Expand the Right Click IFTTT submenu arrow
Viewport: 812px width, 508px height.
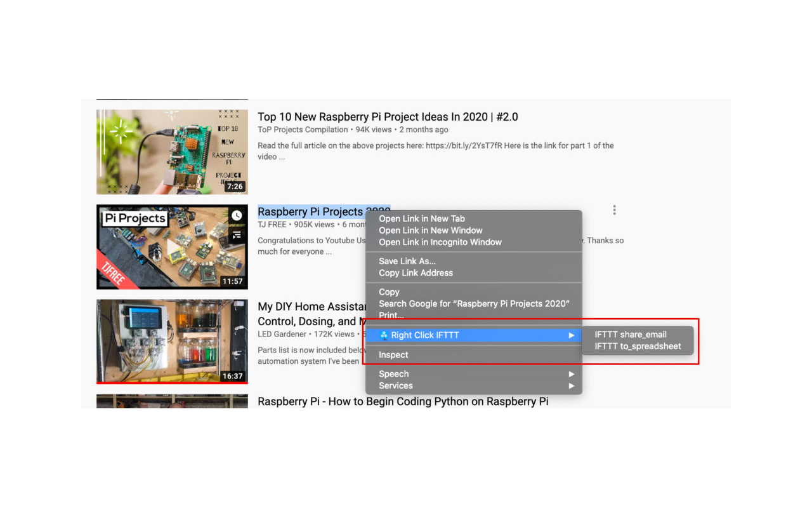(x=572, y=335)
